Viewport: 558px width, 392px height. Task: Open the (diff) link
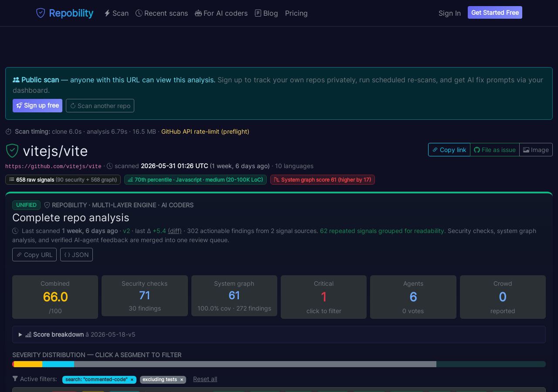pyautogui.click(x=175, y=231)
